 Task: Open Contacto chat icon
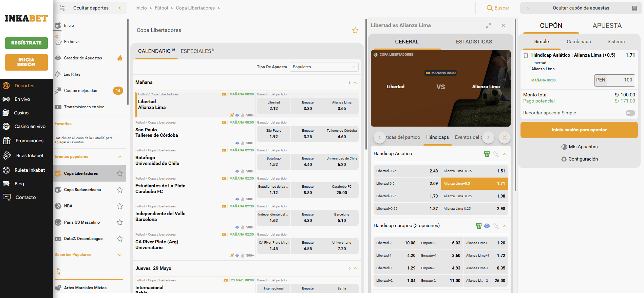coord(6,197)
